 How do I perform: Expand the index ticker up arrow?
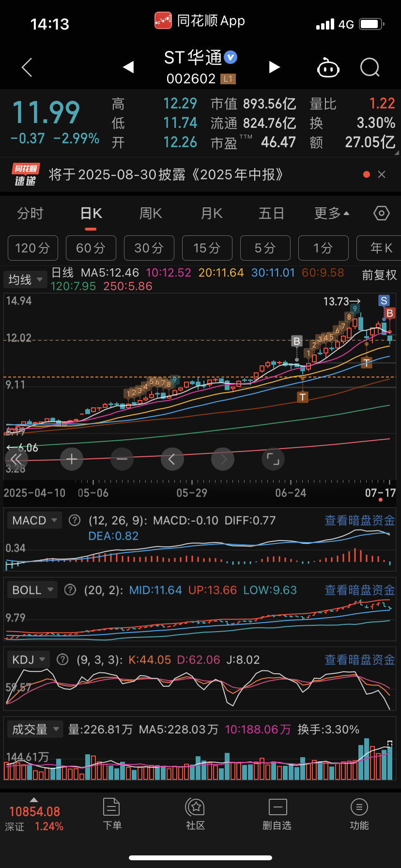pos(34,799)
